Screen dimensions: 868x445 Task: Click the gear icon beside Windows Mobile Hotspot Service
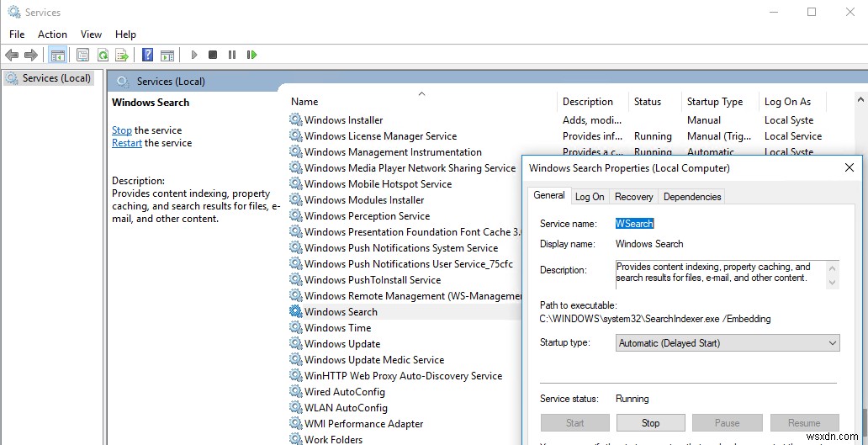(x=296, y=183)
